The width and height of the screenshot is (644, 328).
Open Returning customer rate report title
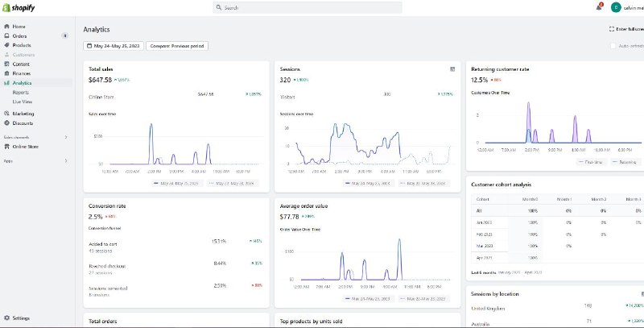(500, 69)
